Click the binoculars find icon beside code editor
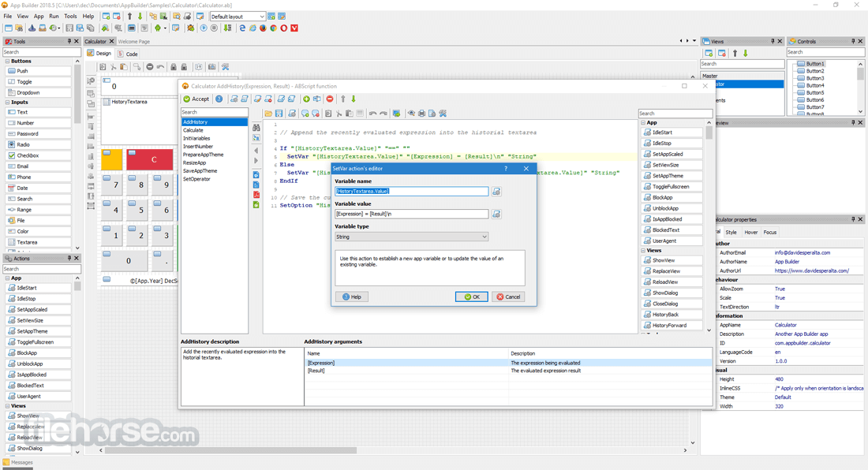The width and height of the screenshot is (868, 470). [x=256, y=128]
